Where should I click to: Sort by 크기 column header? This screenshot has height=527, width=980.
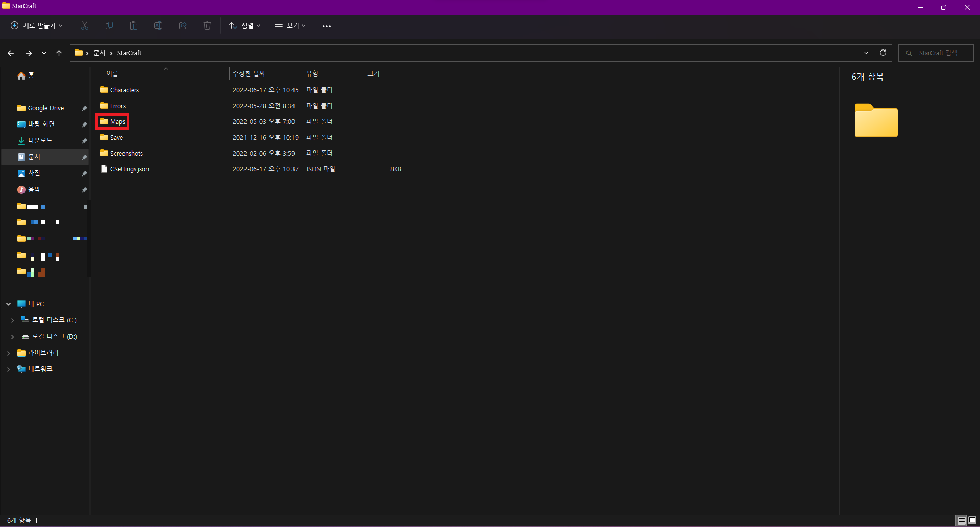(x=374, y=73)
